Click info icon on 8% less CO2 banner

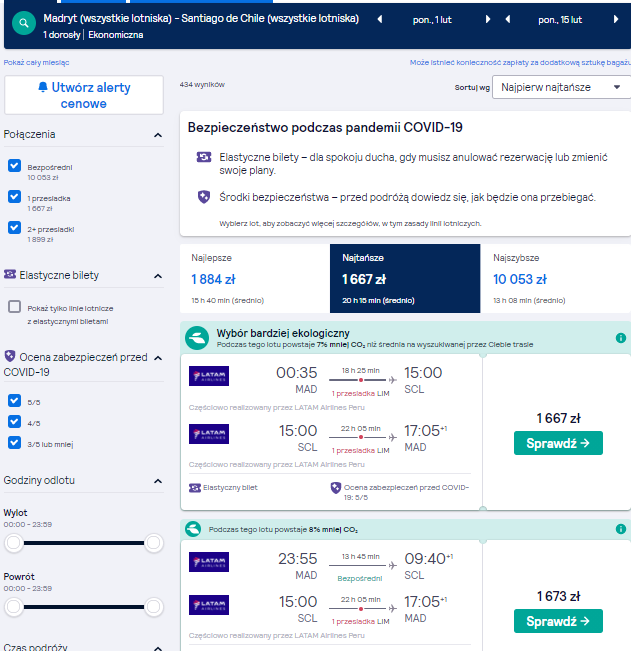[621, 529]
